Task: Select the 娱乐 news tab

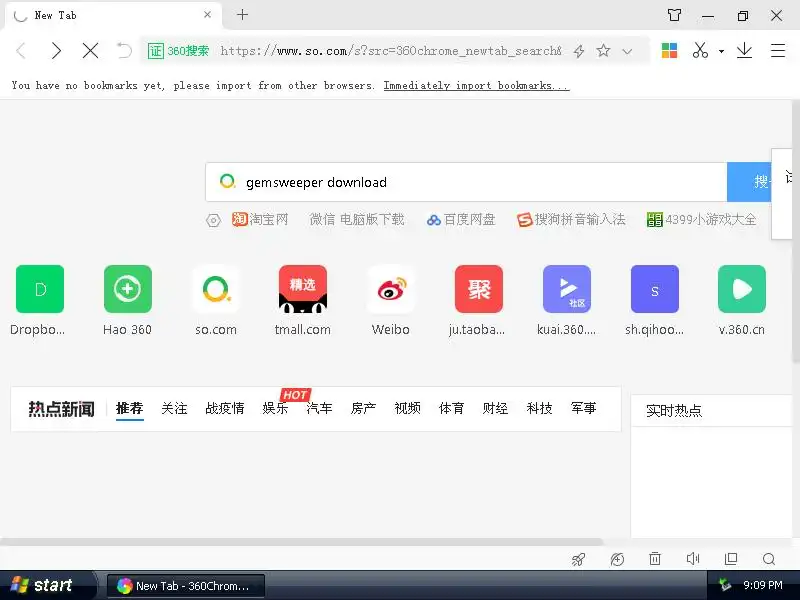Action: pos(276,409)
